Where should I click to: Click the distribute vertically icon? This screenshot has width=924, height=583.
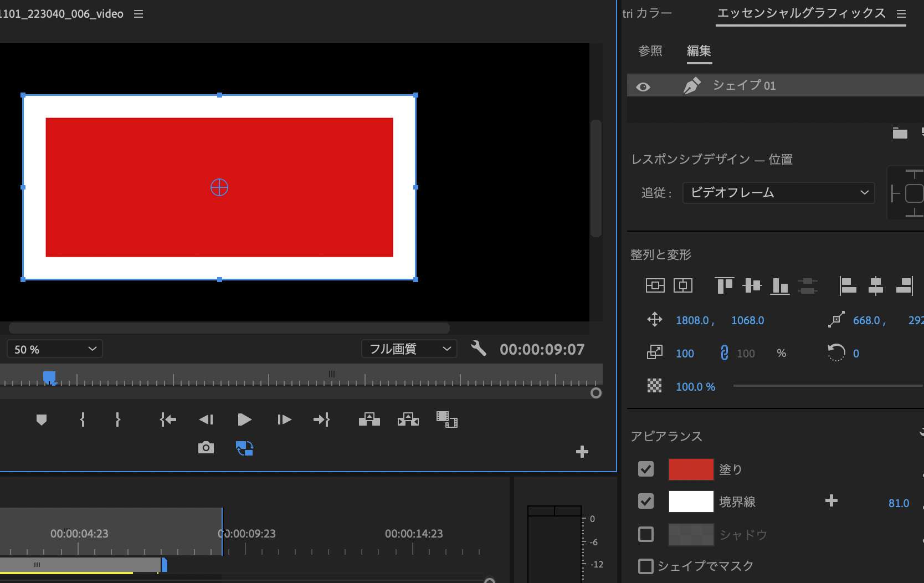coord(808,285)
